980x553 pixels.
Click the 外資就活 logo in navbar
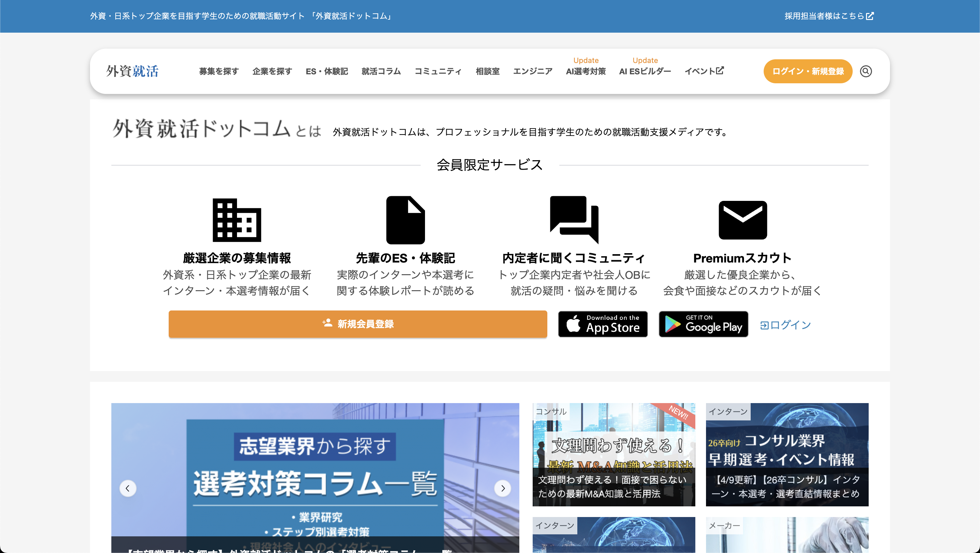click(132, 71)
